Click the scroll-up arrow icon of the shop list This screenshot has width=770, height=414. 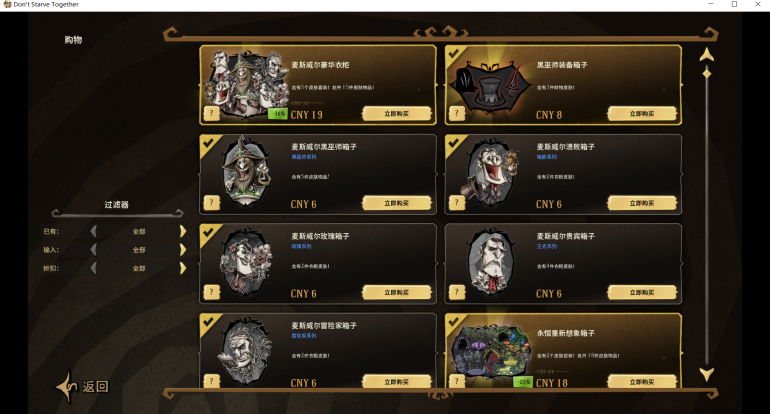coord(707,55)
